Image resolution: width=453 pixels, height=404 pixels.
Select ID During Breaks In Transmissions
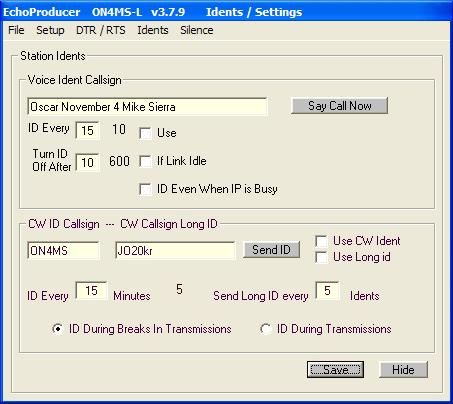(x=58, y=329)
